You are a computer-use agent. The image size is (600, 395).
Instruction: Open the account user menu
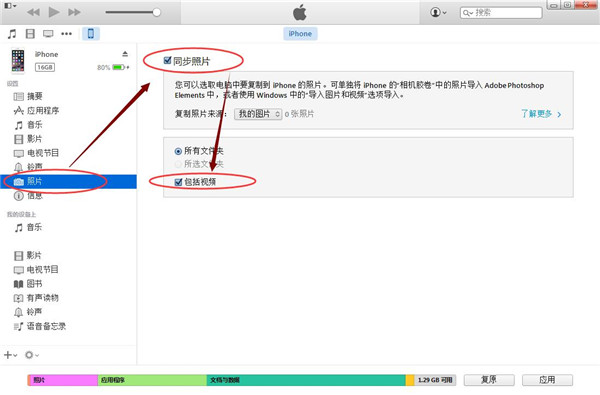click(438, 12)
